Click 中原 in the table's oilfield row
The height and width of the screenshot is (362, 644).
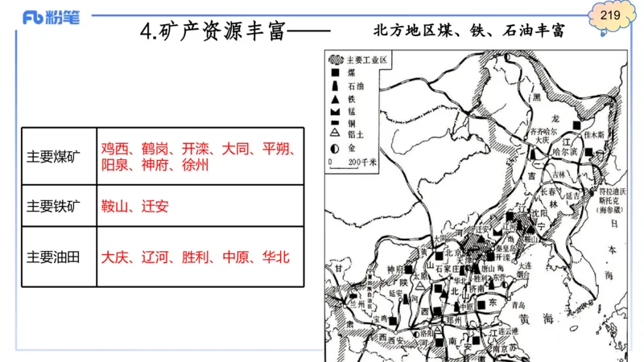point(235,257)
